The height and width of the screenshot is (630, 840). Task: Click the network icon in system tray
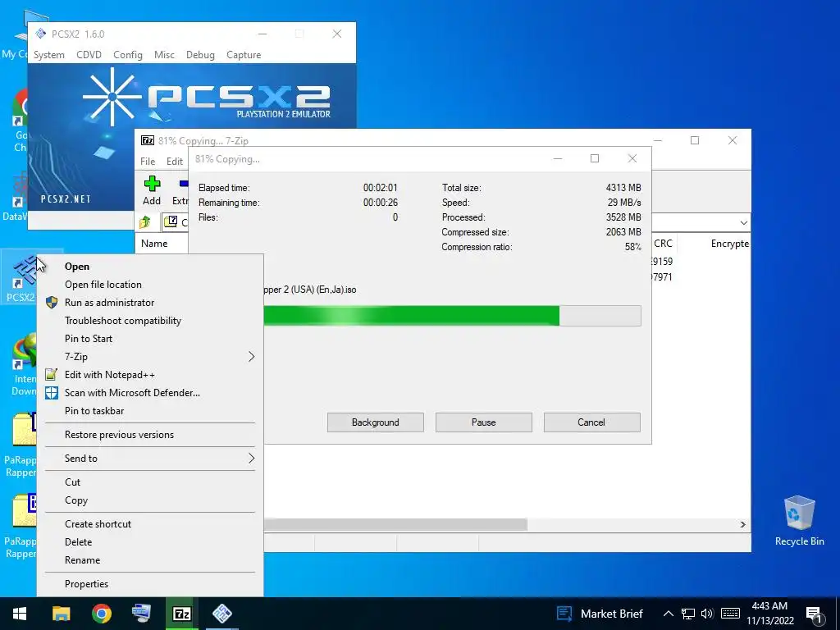688,614
